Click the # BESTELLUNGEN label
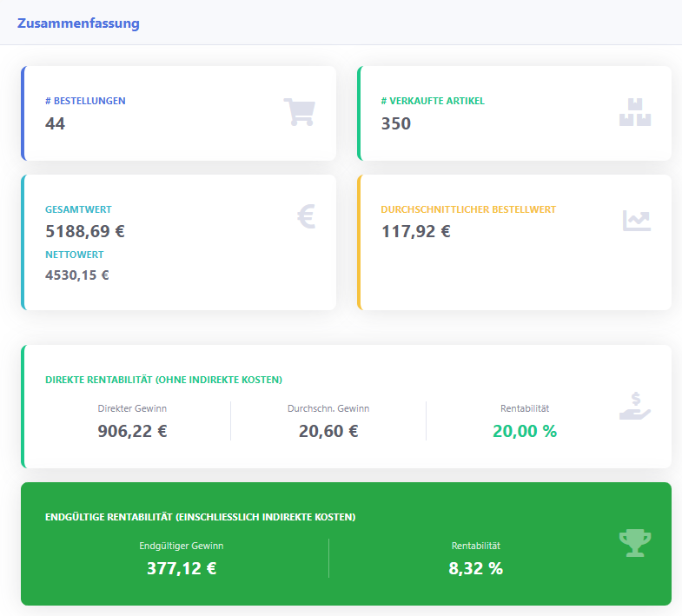 click(x=85, y=101)
